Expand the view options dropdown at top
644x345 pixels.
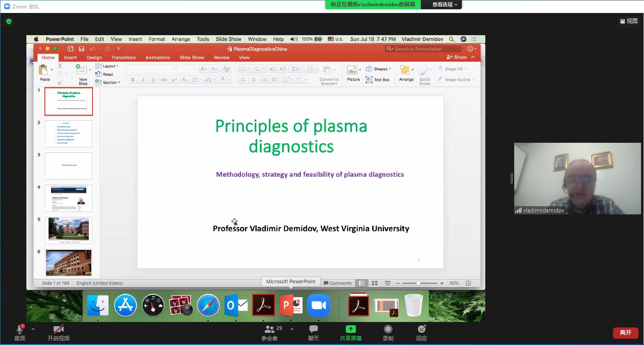445,5
